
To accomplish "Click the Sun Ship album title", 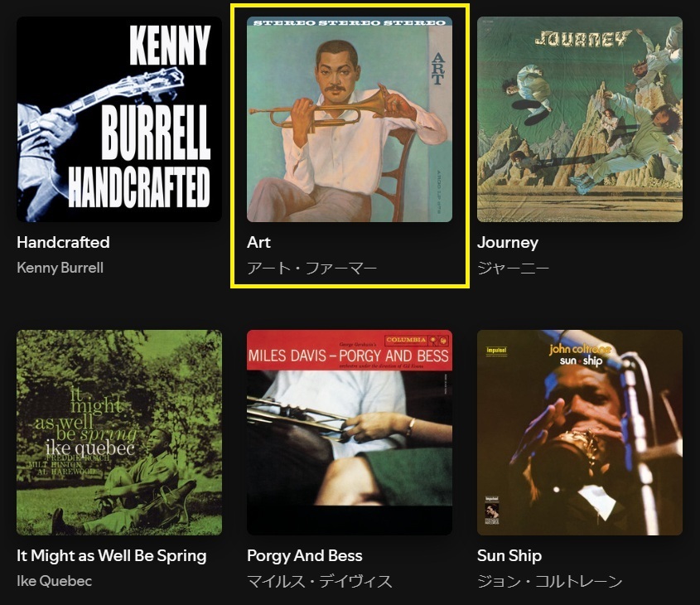I will coord(509,556).
